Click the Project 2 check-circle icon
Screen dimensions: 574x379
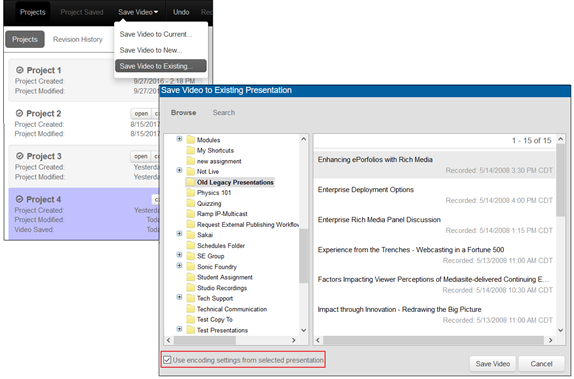(x=19, y=113)
